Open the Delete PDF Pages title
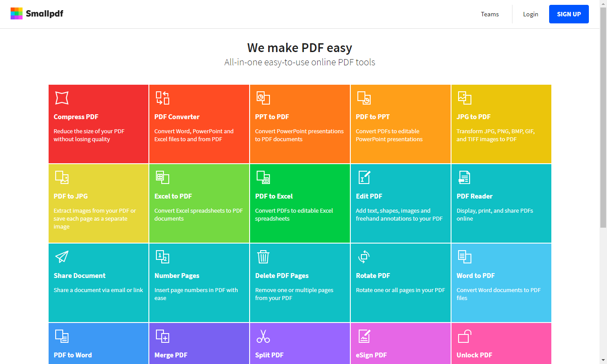This screenshot has width=607, height=364. pos(282,276)
